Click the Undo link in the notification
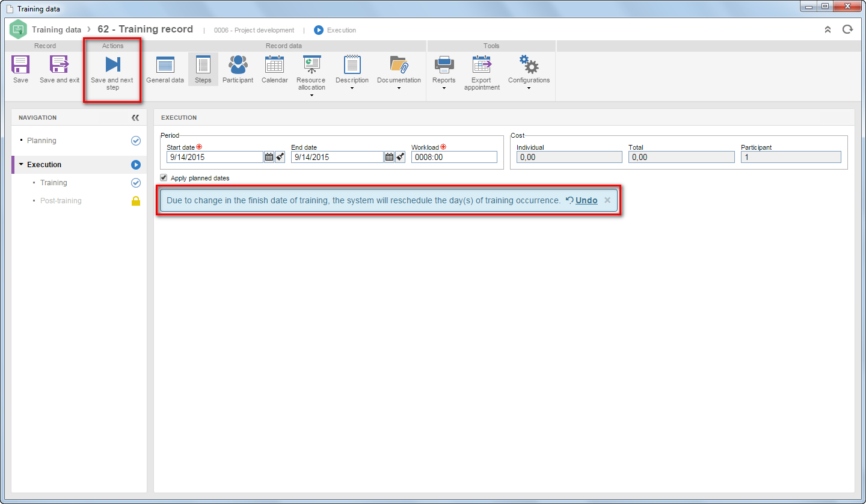This screenshot has height=504, width=866. pyautogui.click(x=586, y=200)
